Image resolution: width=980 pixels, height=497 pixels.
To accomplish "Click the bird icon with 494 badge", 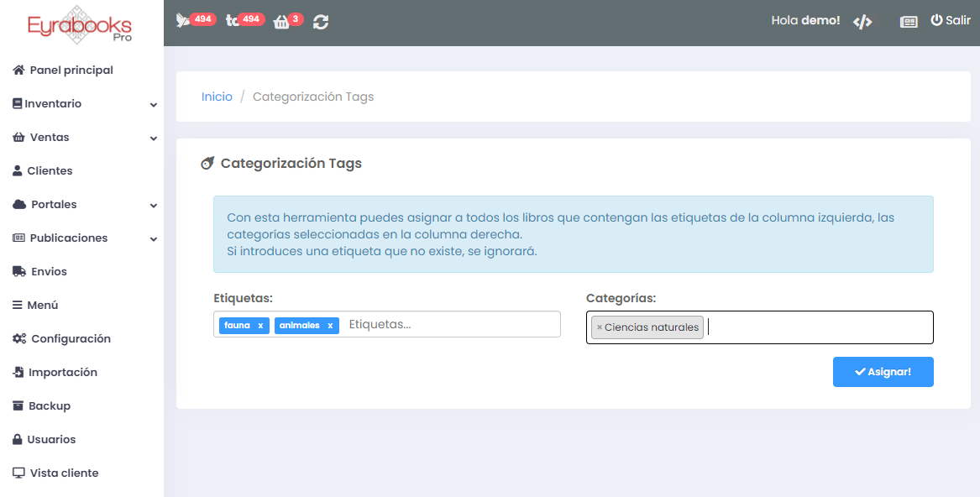I will click(184, 21).
